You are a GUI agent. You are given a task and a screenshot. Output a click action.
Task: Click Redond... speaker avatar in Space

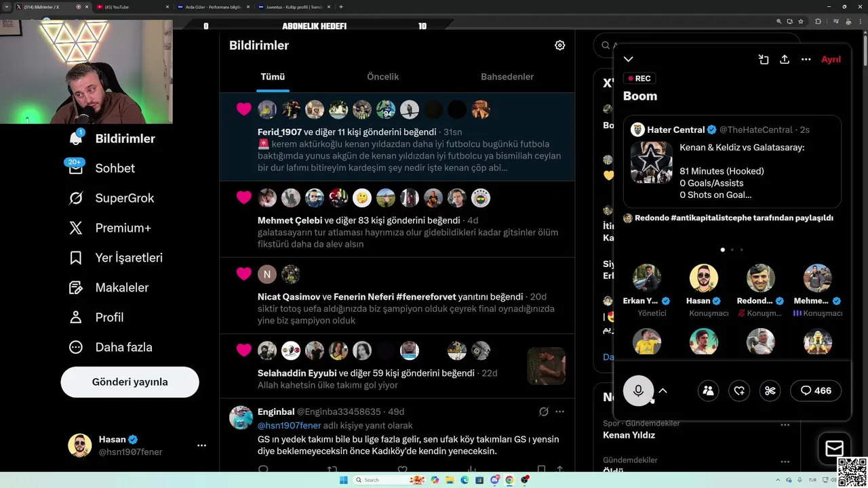(x=761, y=278)
